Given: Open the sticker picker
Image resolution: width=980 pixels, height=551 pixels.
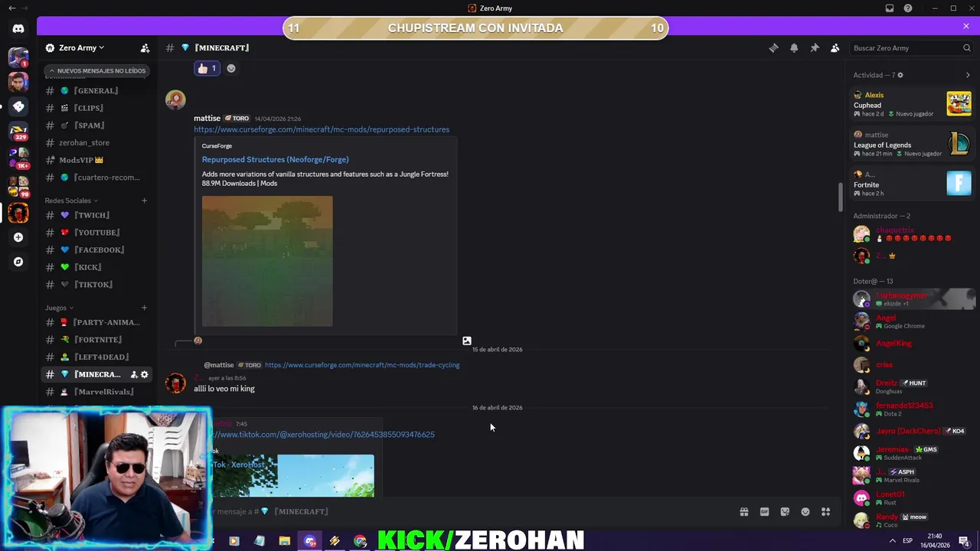Looking at the screenshot, I should point(785,512).
